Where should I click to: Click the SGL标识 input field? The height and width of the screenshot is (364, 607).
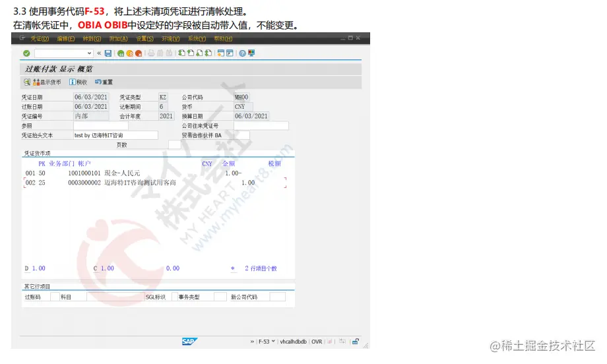175,297
